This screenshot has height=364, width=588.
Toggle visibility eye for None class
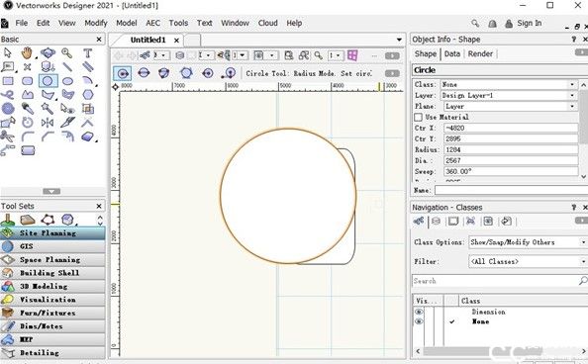tap(419, 321)
